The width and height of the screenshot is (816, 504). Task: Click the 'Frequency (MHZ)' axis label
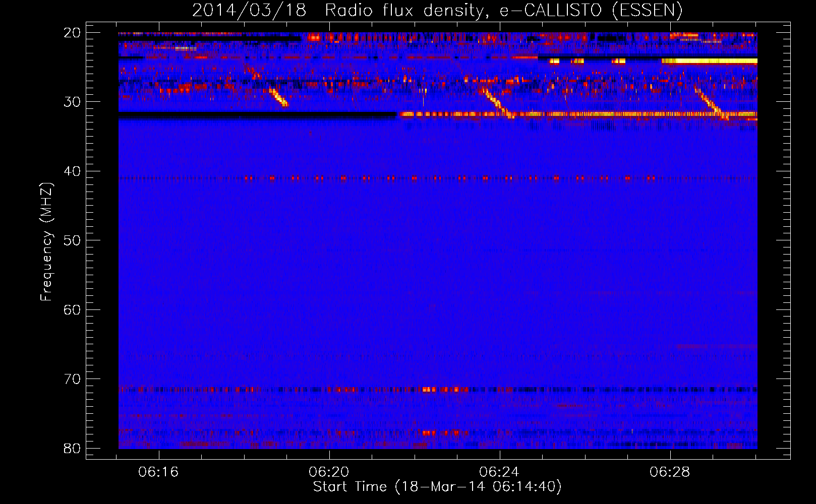pos(46,242)
